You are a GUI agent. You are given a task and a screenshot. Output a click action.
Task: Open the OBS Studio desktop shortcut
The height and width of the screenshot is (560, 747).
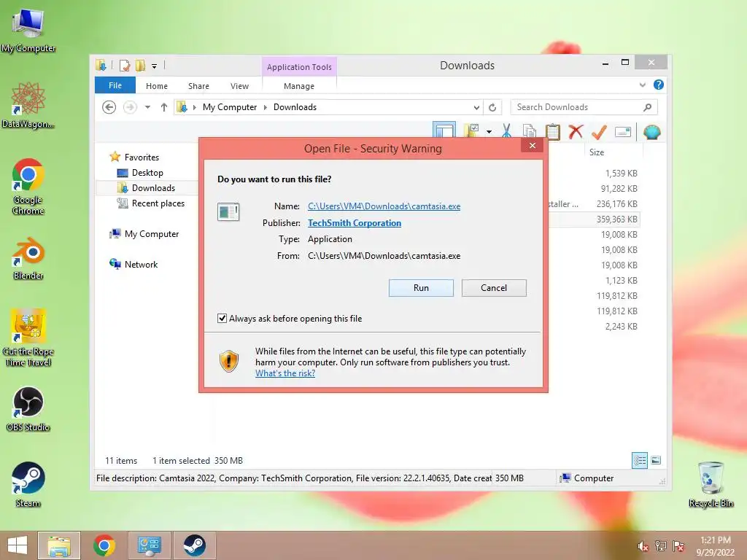tap(28, 409)
